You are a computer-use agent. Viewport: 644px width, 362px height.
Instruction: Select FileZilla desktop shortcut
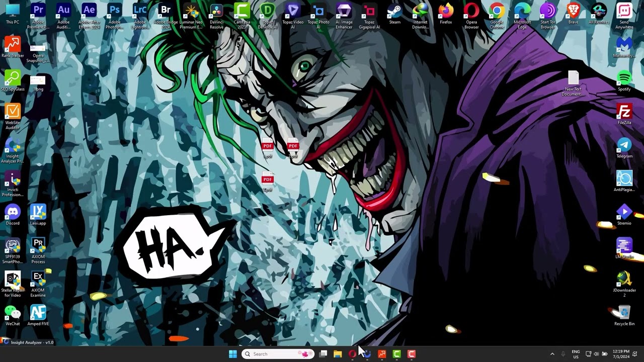624,115
